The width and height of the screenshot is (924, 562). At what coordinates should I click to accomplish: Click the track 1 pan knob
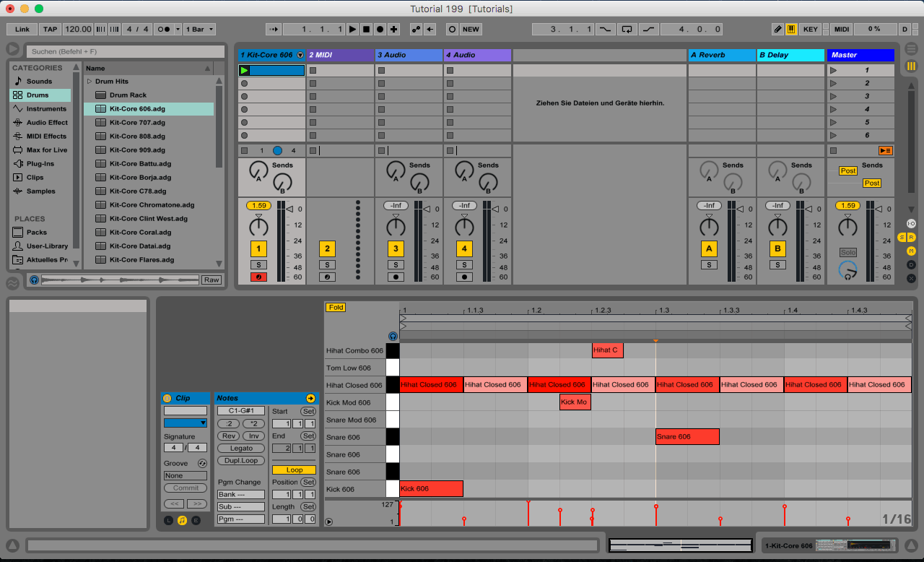[x=258, y=228]
